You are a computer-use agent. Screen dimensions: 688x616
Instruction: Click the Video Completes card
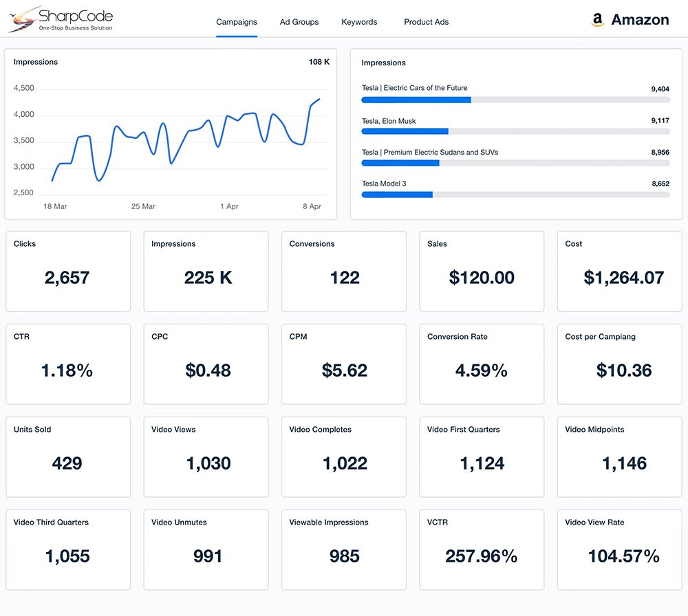[x=344, y=456]
